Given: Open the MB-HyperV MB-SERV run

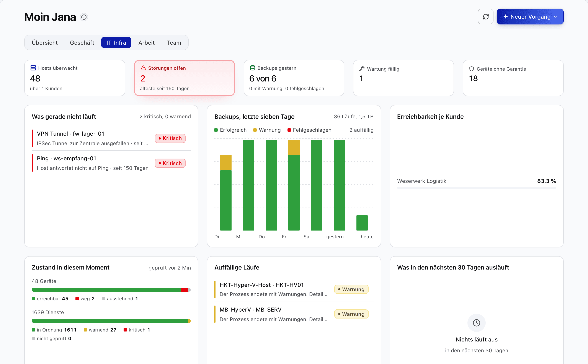Looking at the screenshot, I should (x=294, y=314).
